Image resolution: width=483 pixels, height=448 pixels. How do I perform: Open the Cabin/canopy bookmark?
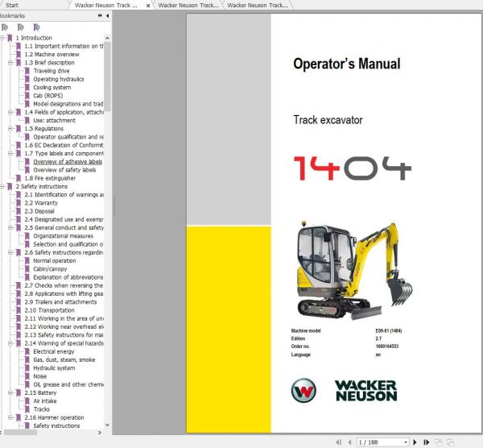[x=50, y=269]
